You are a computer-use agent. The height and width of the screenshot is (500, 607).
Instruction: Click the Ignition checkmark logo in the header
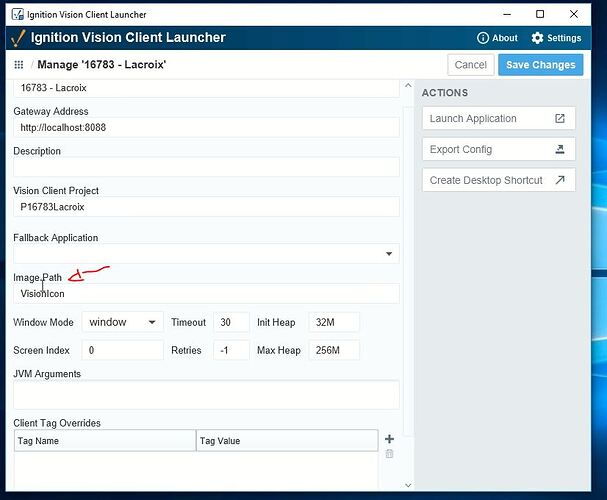18,38
